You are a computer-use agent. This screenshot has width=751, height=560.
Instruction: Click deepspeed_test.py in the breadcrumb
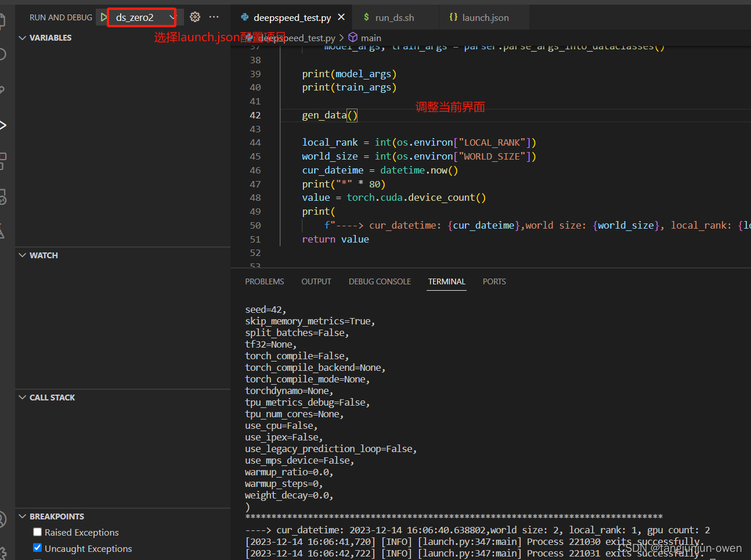coord(297,38)
